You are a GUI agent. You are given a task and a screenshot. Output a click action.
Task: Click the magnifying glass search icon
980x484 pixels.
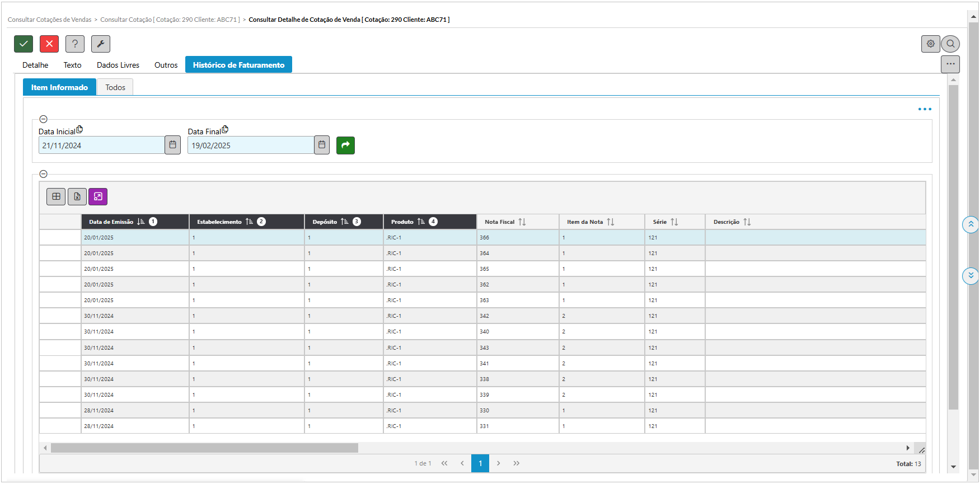pos(950,44)
